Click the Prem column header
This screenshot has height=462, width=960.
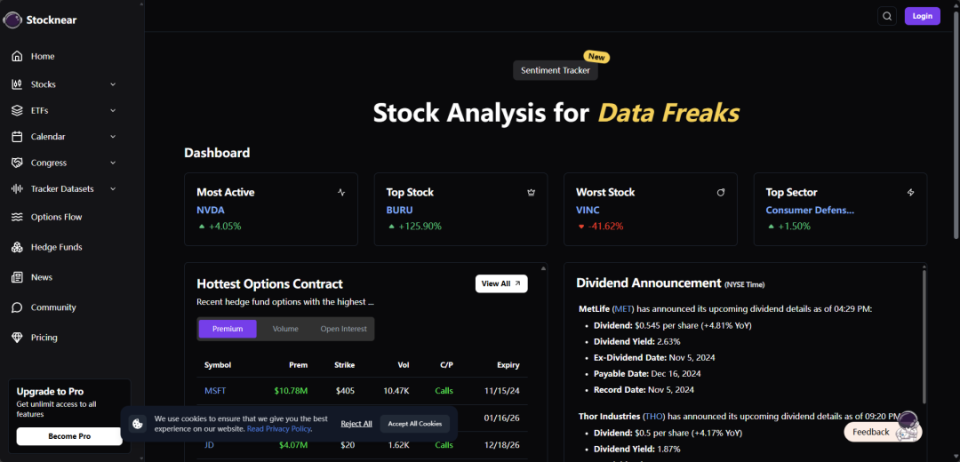[x=299, y=365]
